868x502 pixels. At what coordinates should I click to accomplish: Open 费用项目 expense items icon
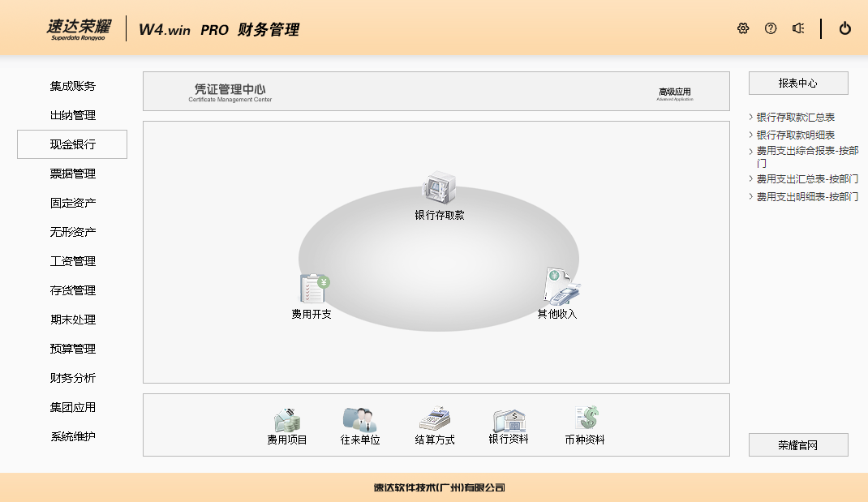coord(286,420)
